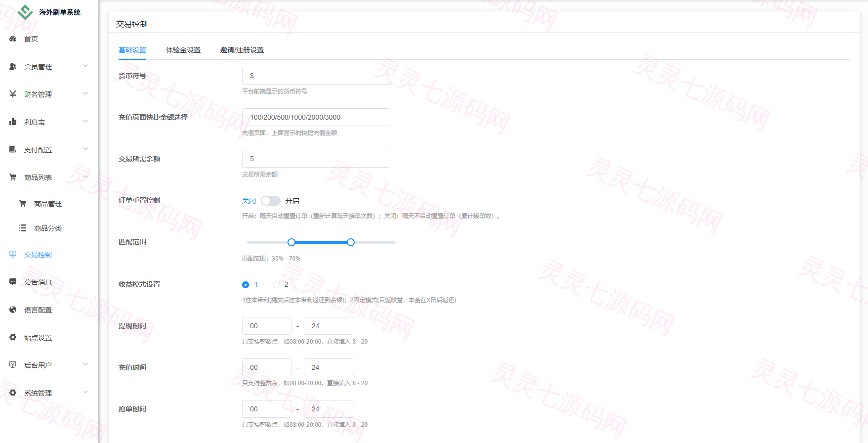Click the 开启 label beside order reset switch
The width and height of the screenshot is (868, 443).
click(292, 201)
